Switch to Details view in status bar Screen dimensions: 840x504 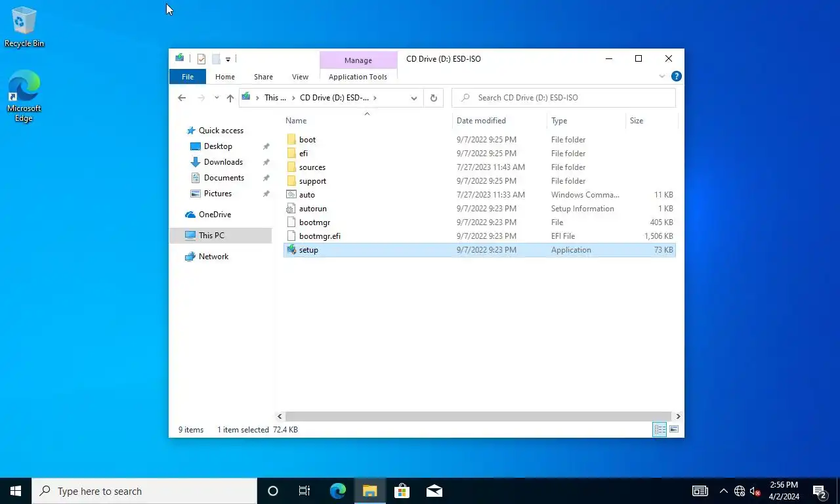660,430
